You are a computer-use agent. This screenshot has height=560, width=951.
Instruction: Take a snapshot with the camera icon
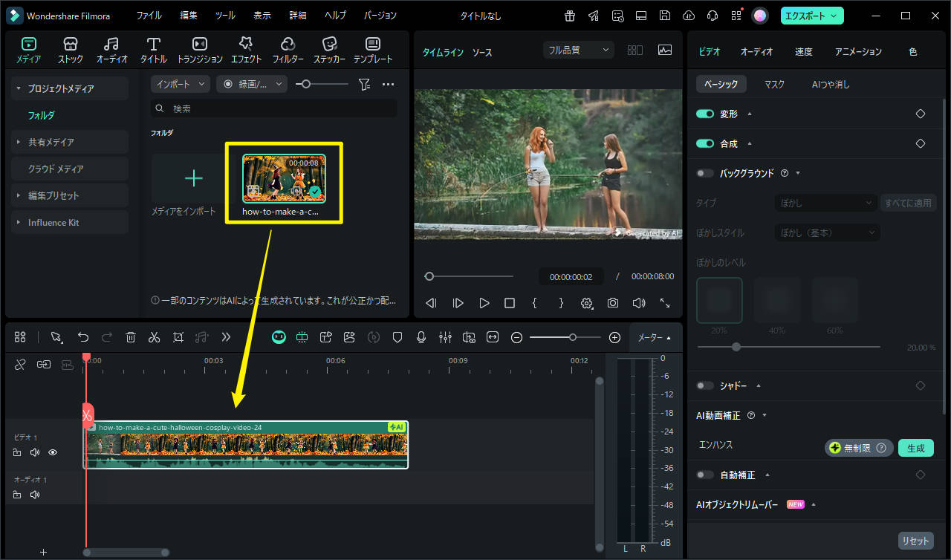point(612,303)
